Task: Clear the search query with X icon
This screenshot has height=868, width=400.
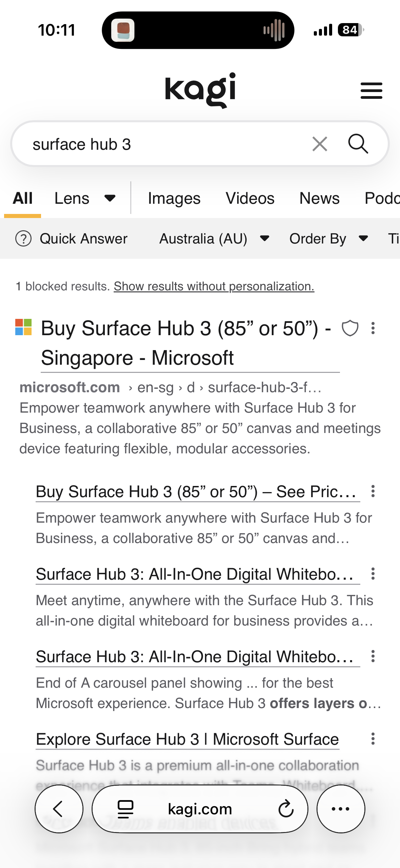Action: pyautogui.click(x=320, y=144)
